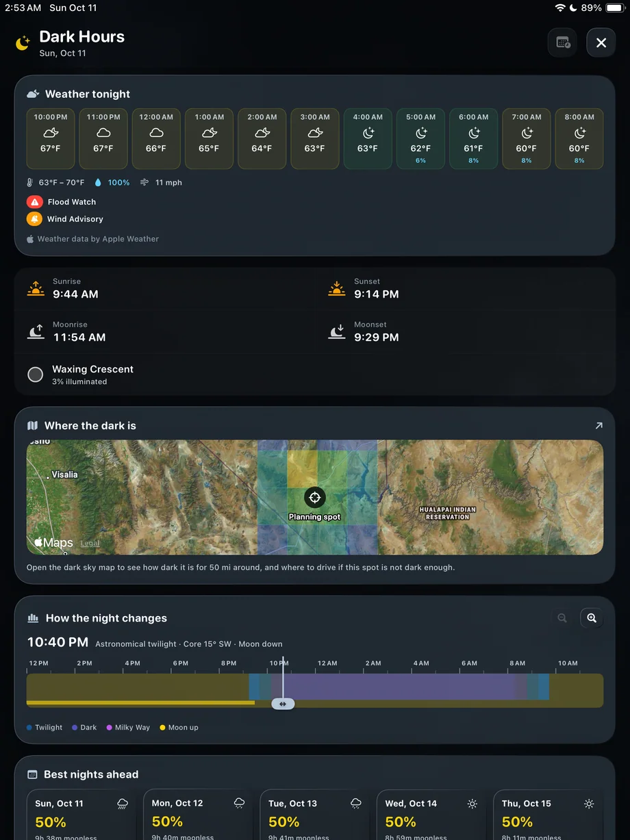Image resolution: width=630 pixels, height=840 pixels.
Task: Tap the Moonrise icon
Action: coord(36,332)
